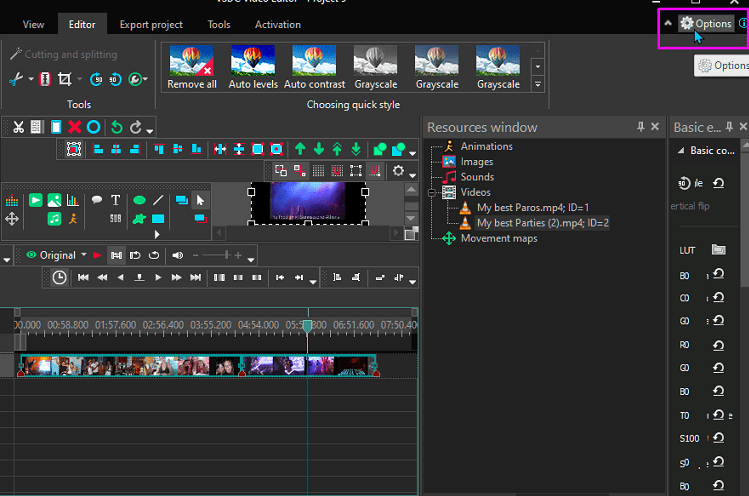
Task: Apply the Auto levels quick style
Action: 253,67
